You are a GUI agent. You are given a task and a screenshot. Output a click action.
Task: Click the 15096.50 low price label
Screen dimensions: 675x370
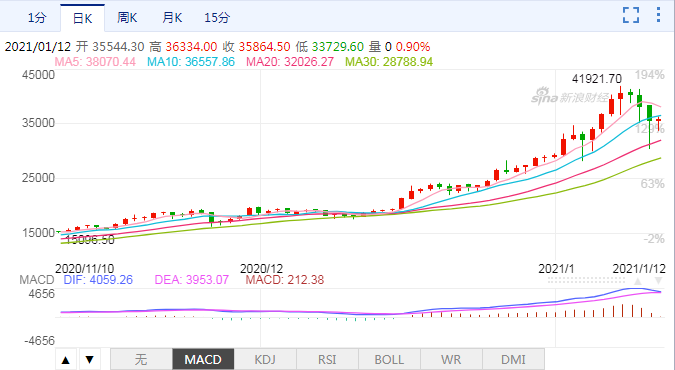tap(90, 240)
